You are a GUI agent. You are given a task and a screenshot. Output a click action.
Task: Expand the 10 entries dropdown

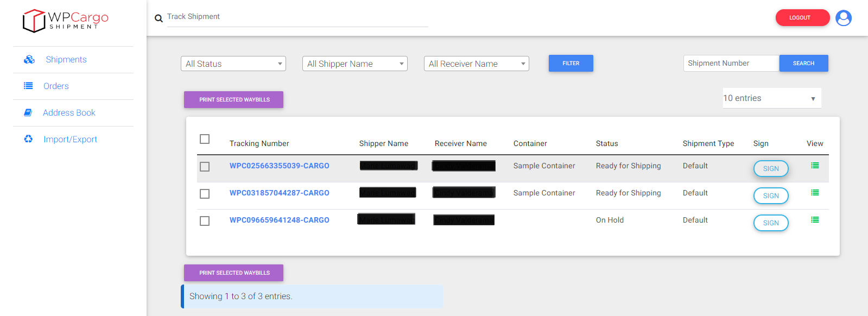point(771,98)
